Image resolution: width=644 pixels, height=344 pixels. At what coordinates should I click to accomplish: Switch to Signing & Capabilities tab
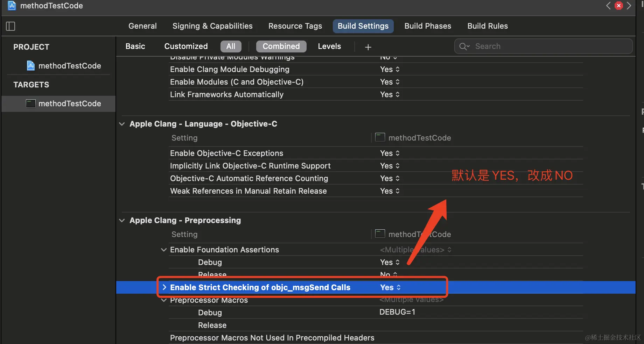[212, 26]
